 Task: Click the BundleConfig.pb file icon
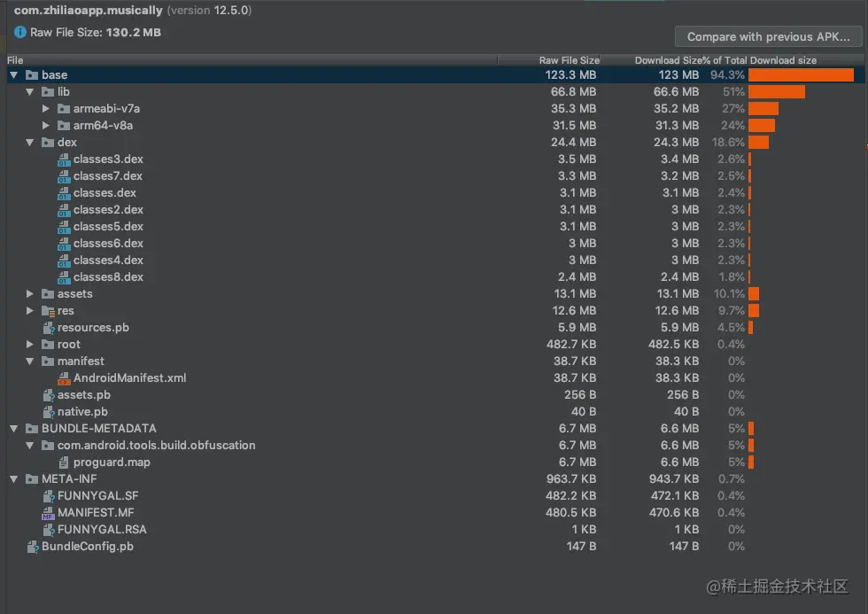pyautogui.click(x=33, y=547)
